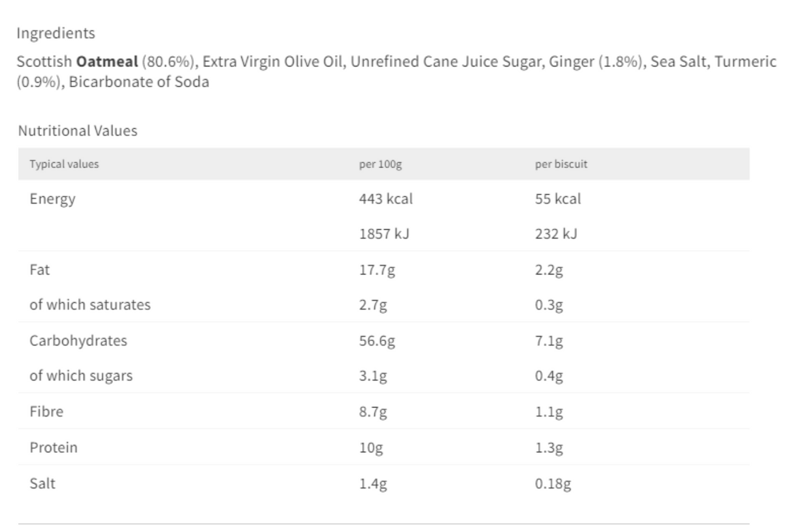Select the of which saturates label
The width and height of the screenshot is (799, 532).
click(90, 305)
